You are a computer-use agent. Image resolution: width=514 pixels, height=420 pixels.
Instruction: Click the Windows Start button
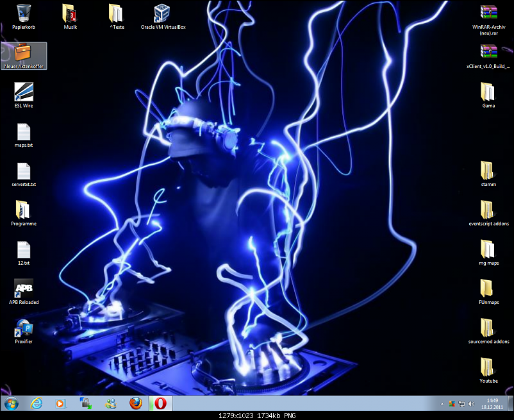(x=12, y=403)
